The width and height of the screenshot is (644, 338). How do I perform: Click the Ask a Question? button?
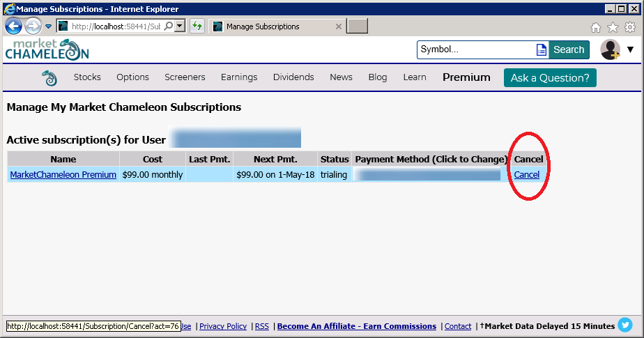click(x=550, y=77)
